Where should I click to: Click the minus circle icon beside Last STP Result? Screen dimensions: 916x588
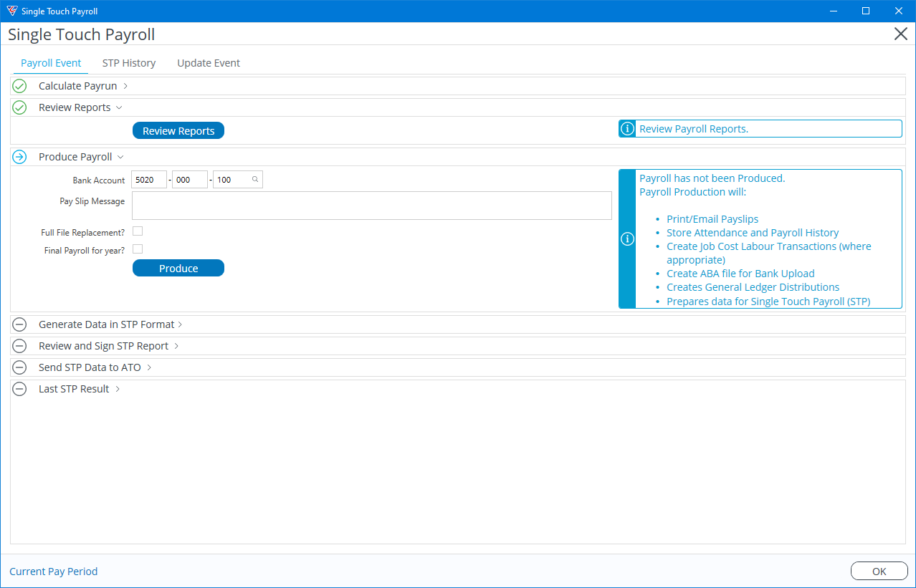(19, 389)
